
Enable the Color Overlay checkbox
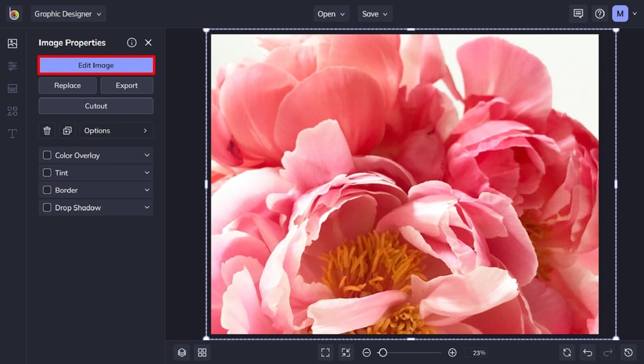[47, 155]
